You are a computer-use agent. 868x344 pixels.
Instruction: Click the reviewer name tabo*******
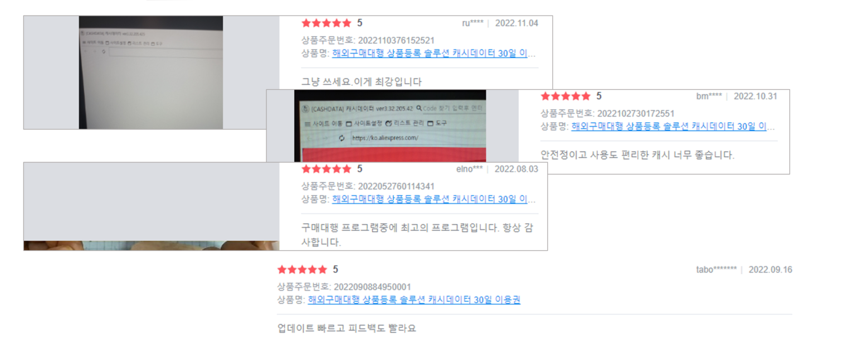(716, 270)
